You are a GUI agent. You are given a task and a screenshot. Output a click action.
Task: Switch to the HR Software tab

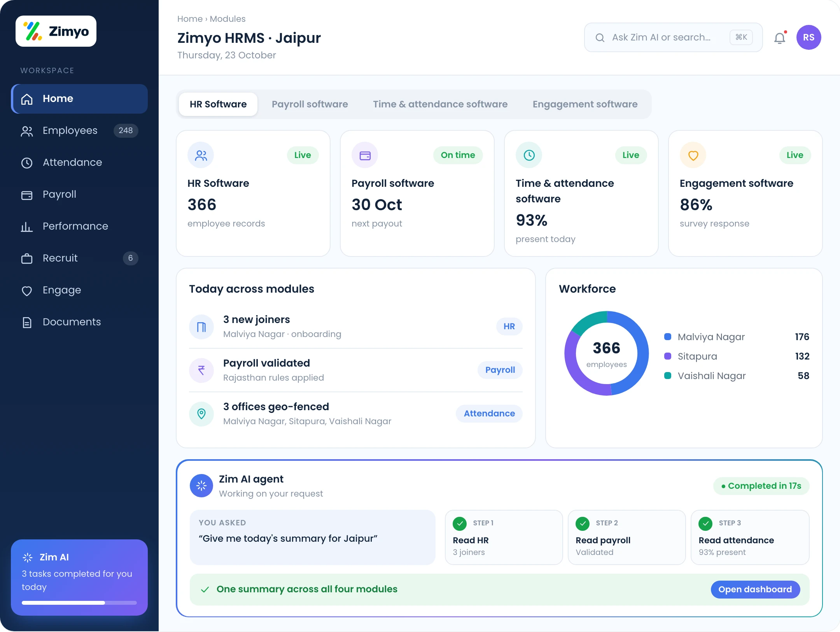pyautogui.click(x=218, y=104)
